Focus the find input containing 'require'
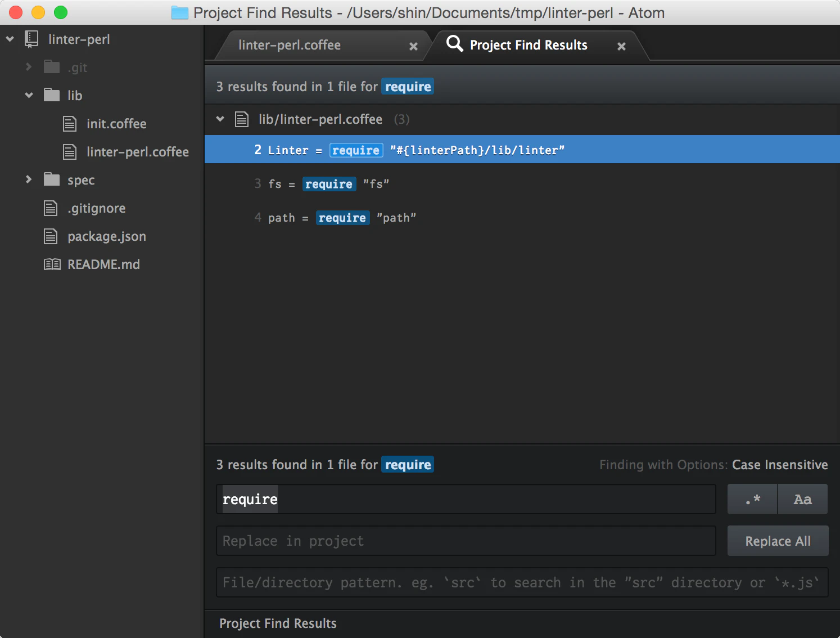This screenshot has width=840, height=638. (466, 499)
